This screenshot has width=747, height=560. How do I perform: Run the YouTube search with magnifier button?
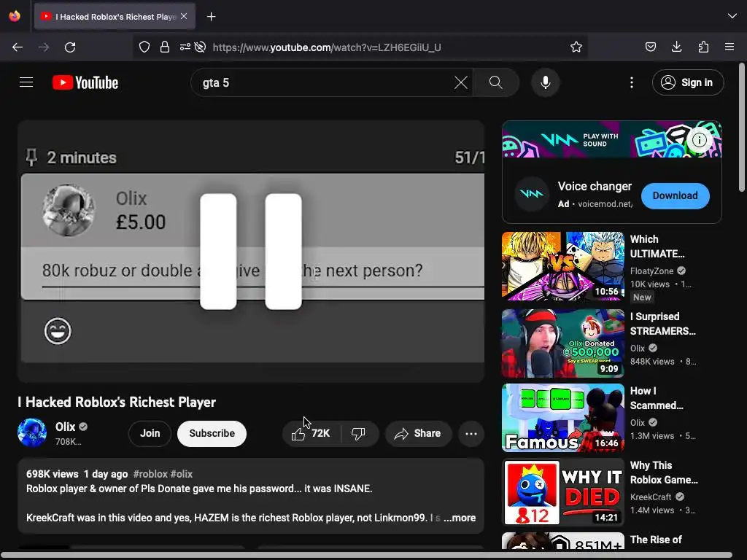pyautogui.click(x=495, y=82)
